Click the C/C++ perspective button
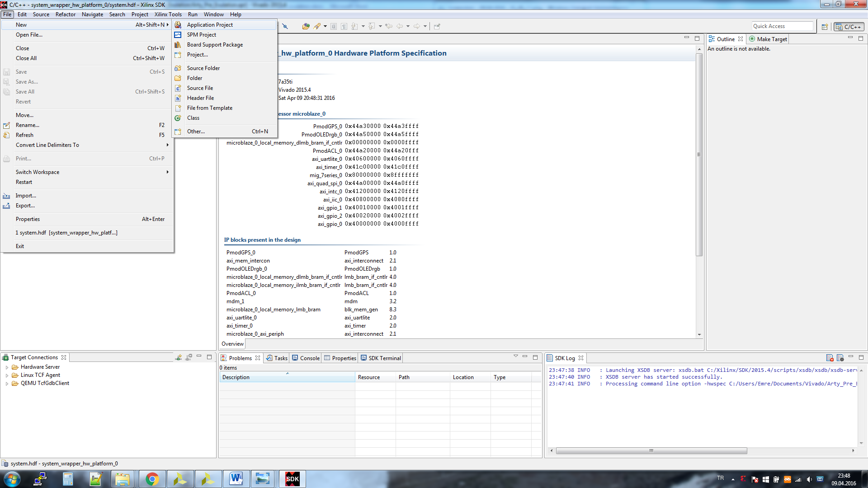Screen dimensions: 868x488 849,27
